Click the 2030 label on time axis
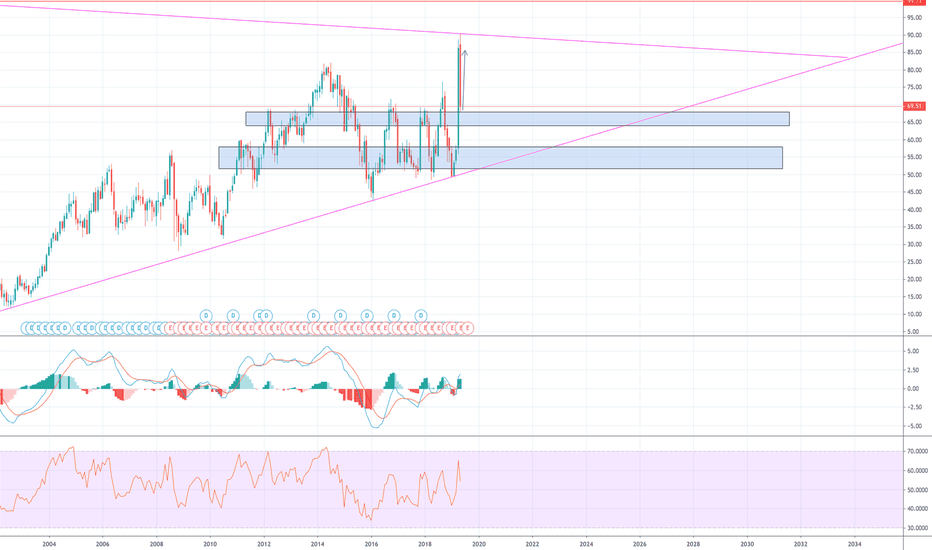 pyautogui.click(x=747, y=543)
